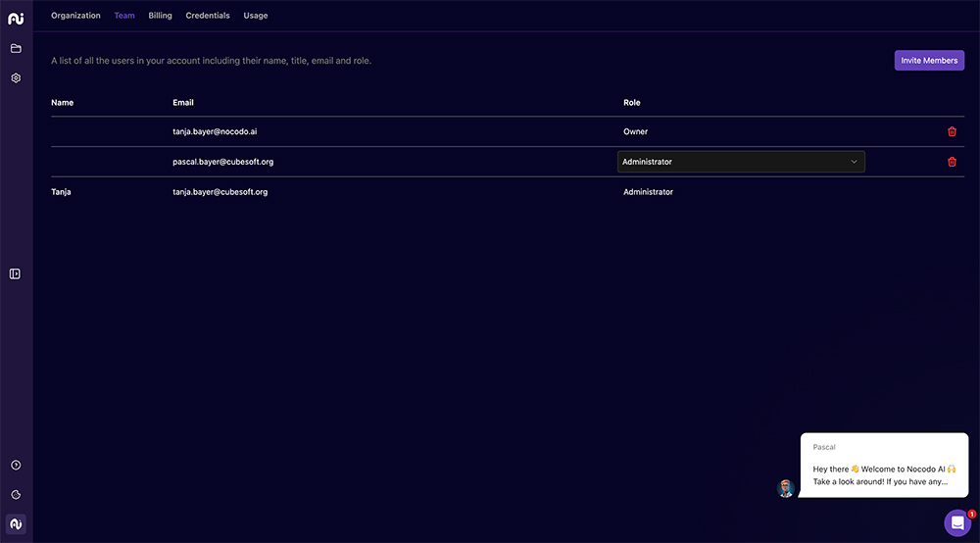Image resolution: width=980 pixels, height=543 pixels.
Task: Toggle the sidebar panel layout icon
Action: (x=15, y=273)
